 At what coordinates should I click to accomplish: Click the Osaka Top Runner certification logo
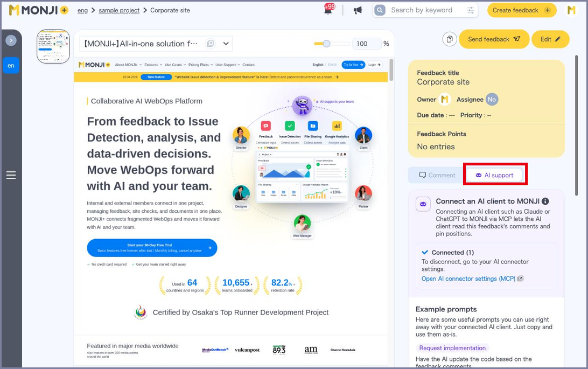(141, 312)
